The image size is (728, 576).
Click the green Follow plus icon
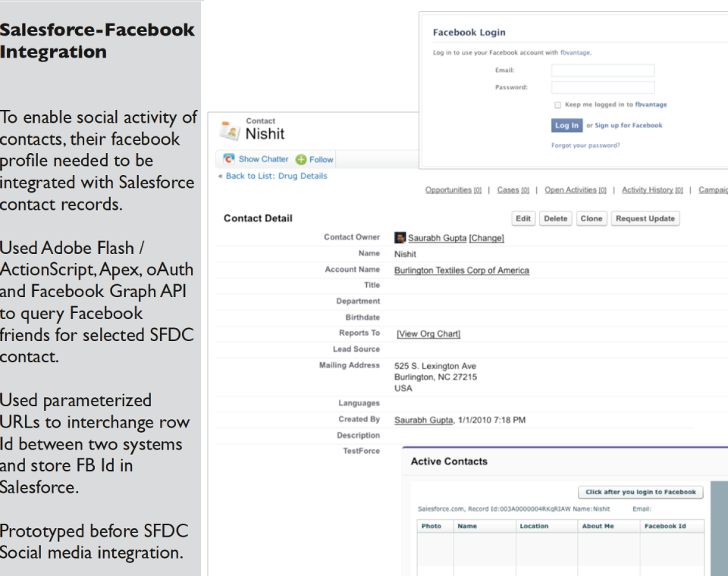(x=301, y=160)
